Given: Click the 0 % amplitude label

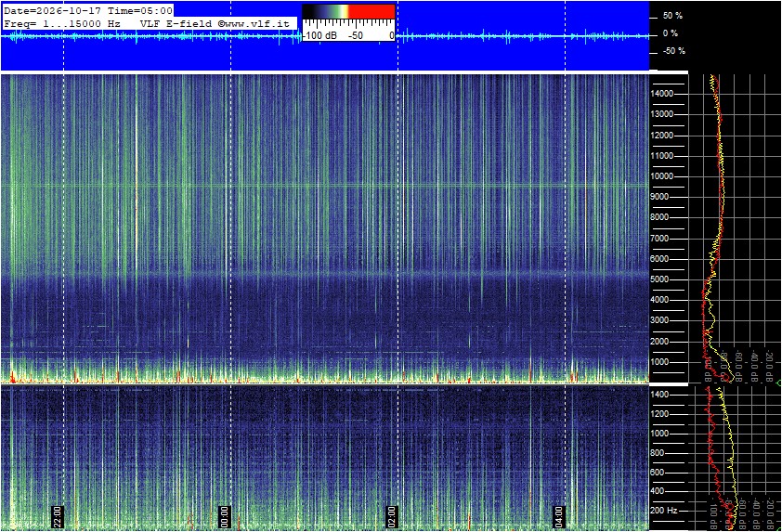Looking at the screenshot, I should 670,33.
